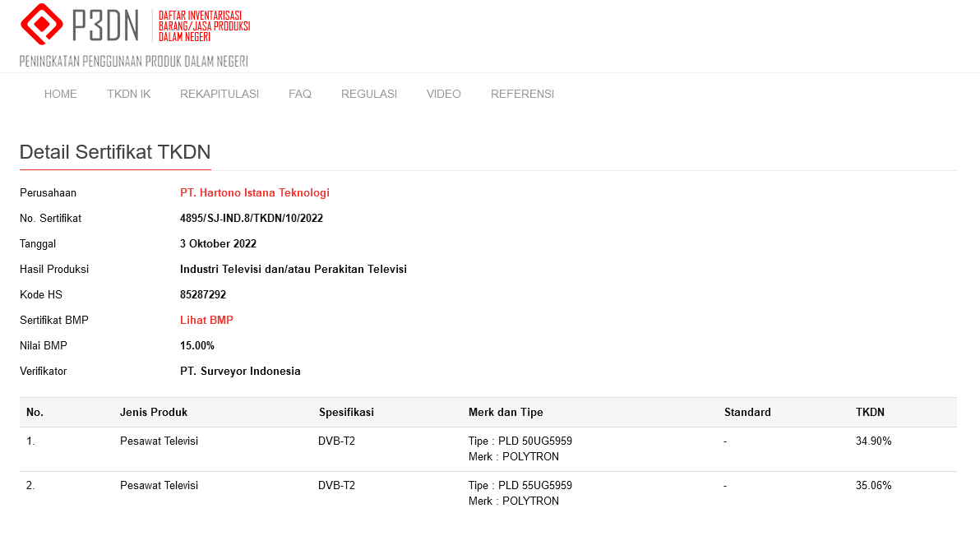Click the 35.06% TKDN value

(x=873, y=486)
